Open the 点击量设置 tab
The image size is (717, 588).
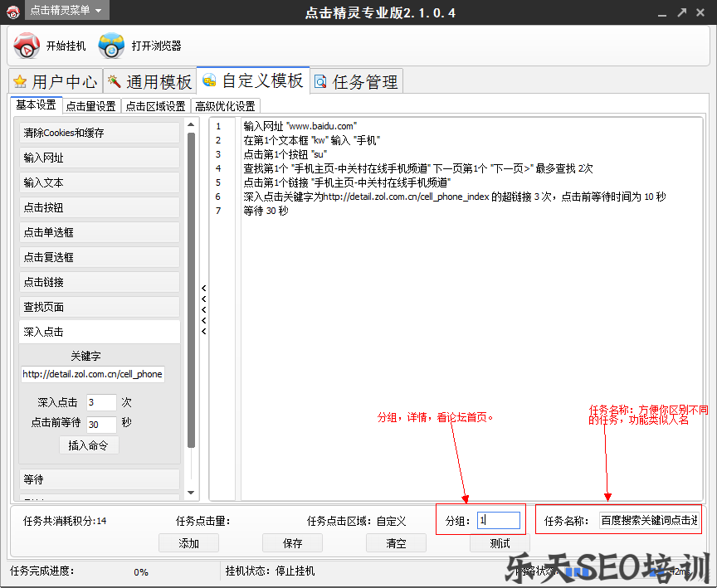pos(90,106)
